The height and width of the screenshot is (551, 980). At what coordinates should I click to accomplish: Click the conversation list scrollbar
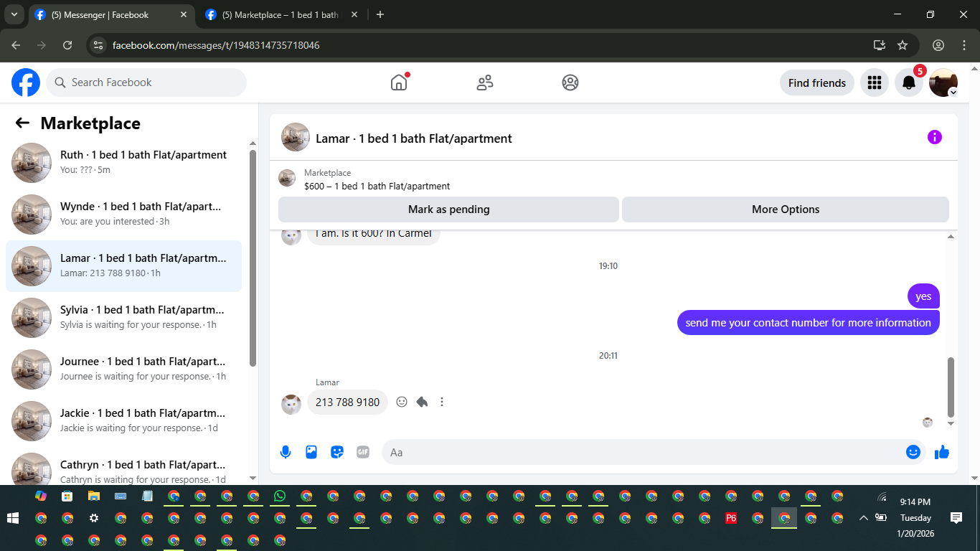click(x=253, y=258)
